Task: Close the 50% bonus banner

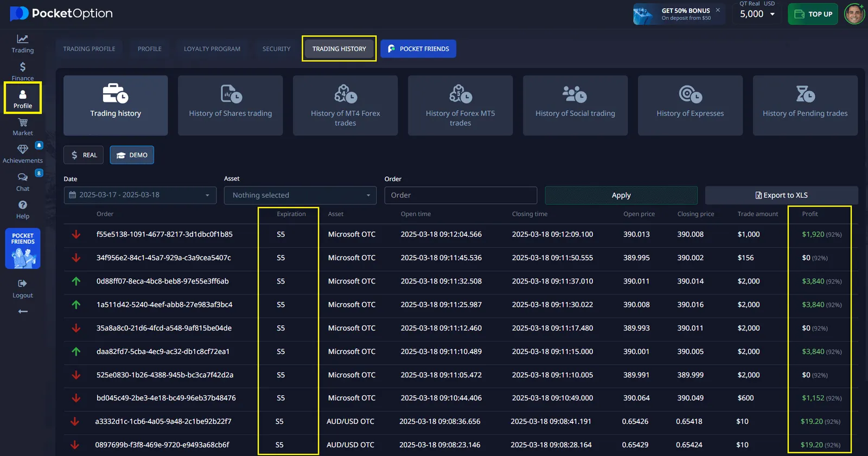Action: [x=718, y=10]
